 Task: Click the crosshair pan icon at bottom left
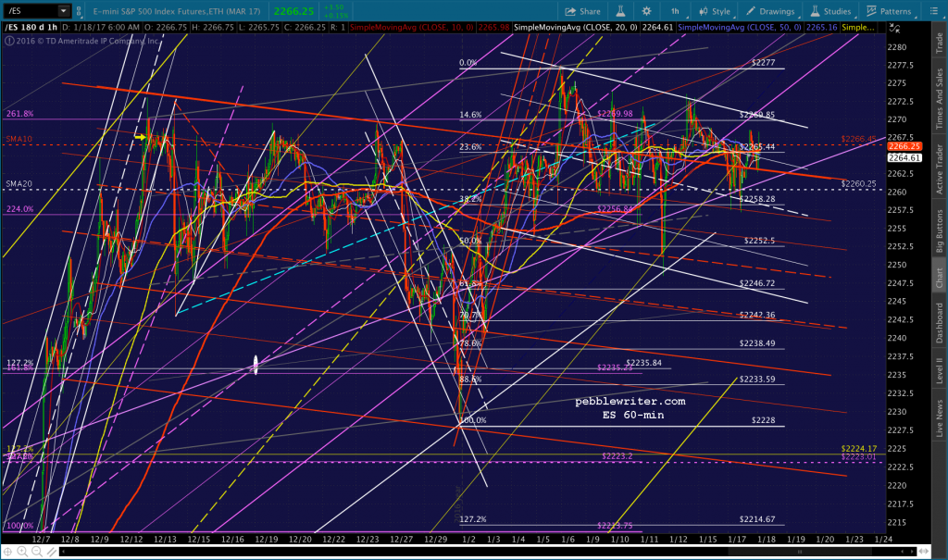(x=7, y=552)
